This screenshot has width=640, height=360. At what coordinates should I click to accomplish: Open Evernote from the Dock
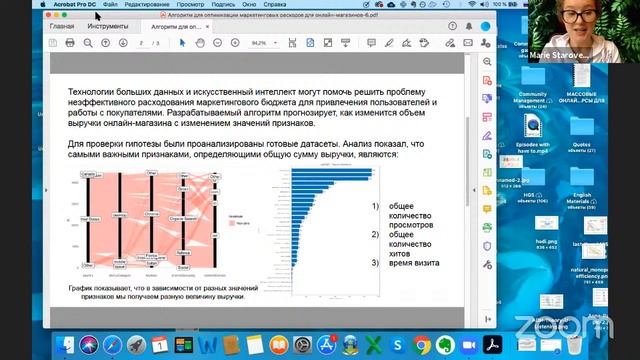tap(445, 345)
